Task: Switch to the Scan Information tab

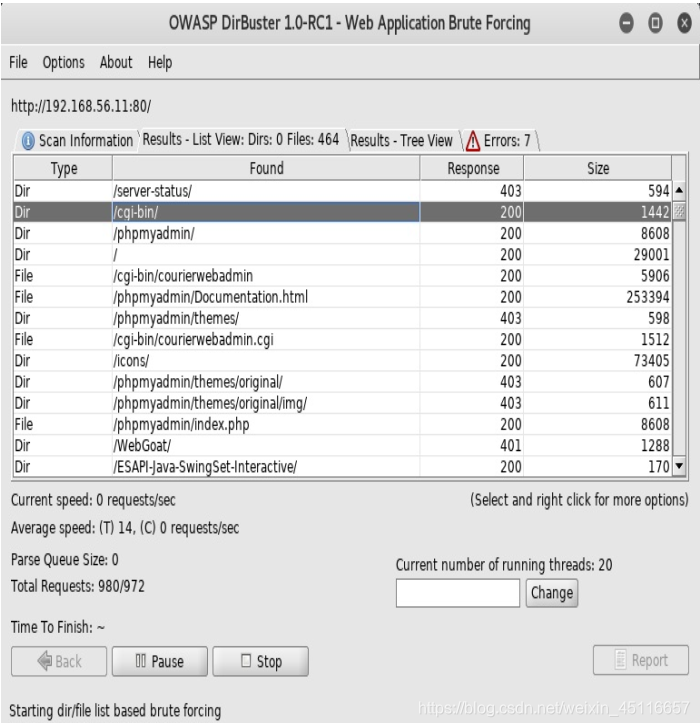Action: [77, 140]
